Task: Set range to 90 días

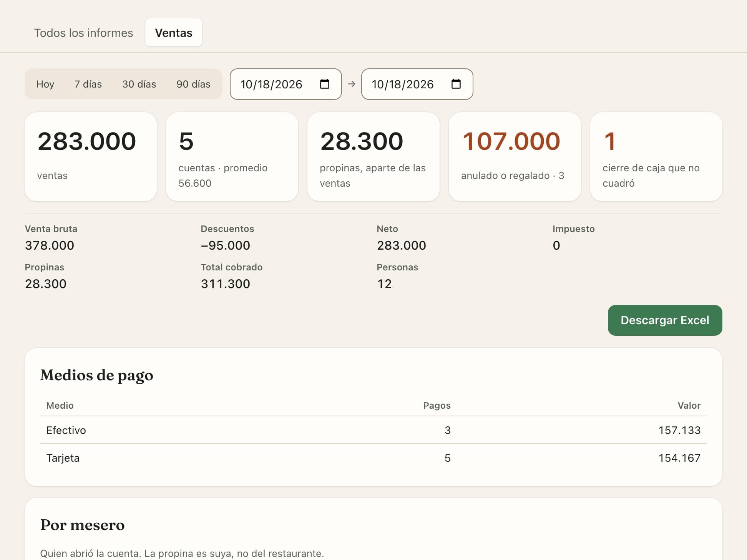Action: coord(193,84)
